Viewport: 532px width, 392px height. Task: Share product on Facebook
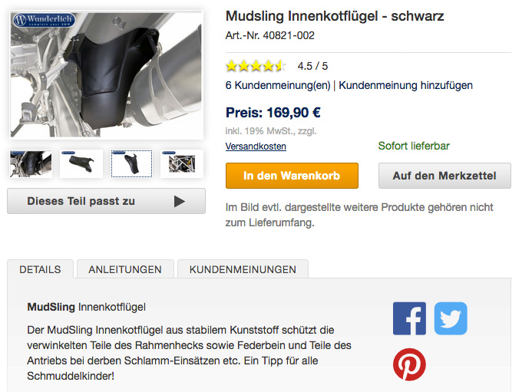(x=409, y=318)
